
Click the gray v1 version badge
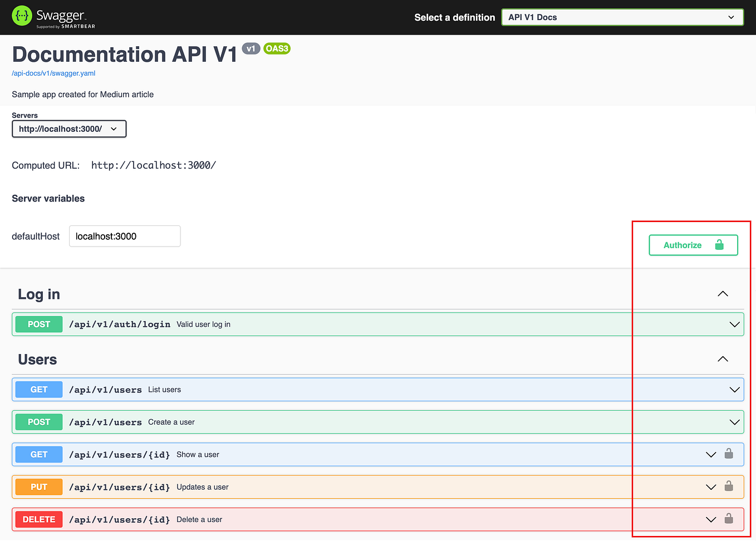point(251,48)
